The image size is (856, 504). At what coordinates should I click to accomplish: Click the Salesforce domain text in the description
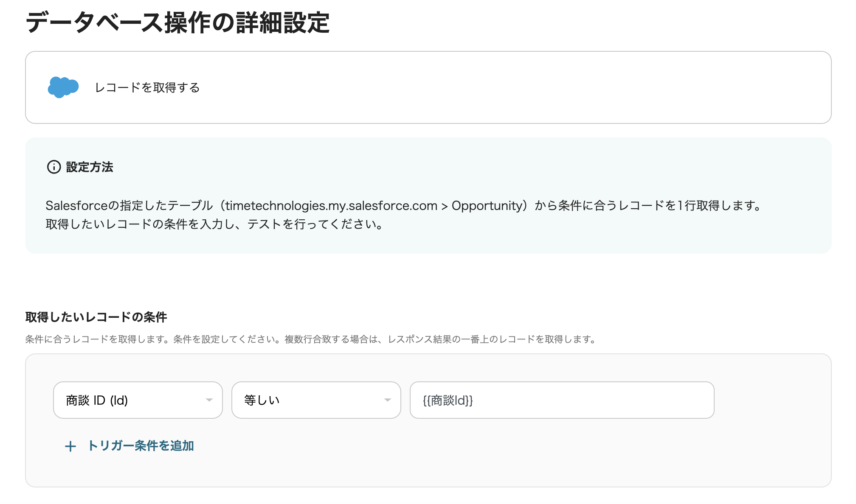tap(329, 205)
